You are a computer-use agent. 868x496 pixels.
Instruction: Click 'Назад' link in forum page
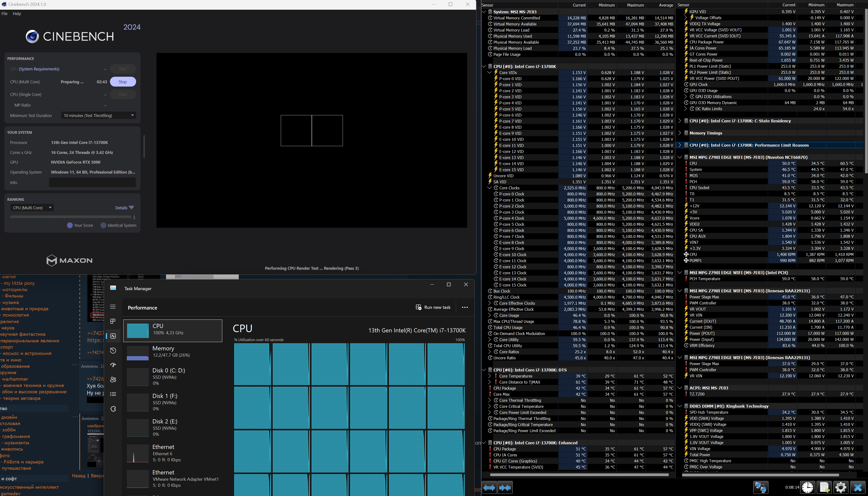point(79,476)
